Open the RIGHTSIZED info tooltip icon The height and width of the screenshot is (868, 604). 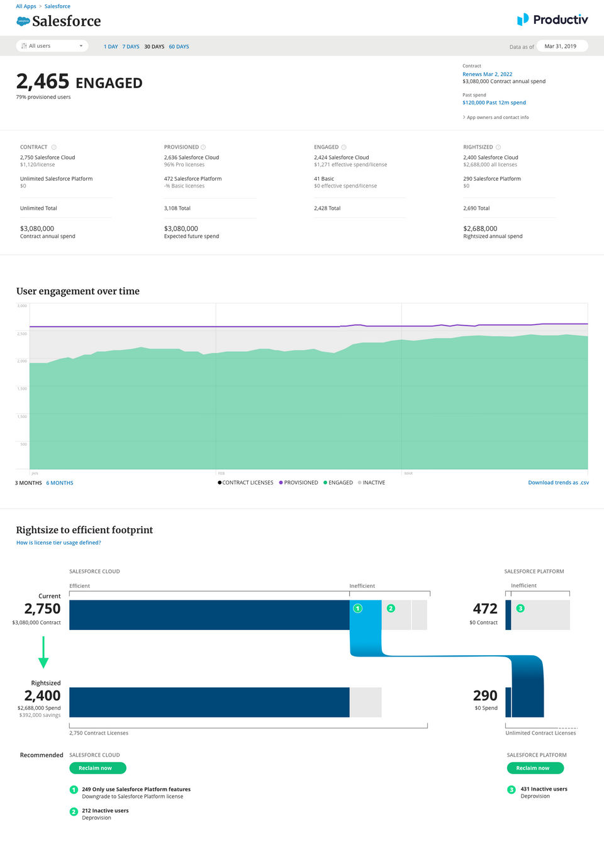(x=498, y=147)
